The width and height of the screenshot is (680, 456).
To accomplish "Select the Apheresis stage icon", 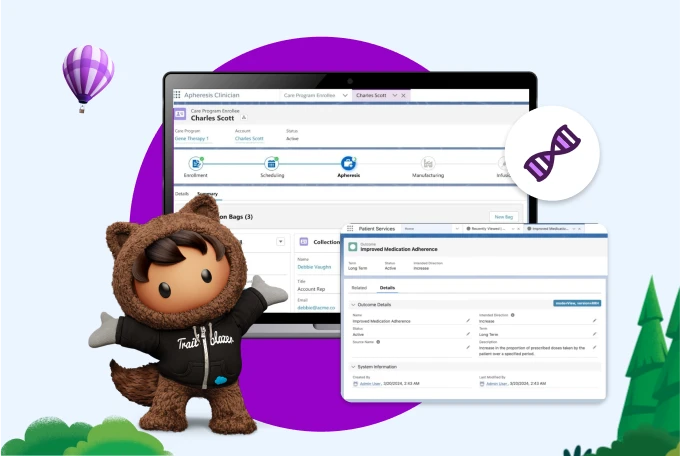I will [x=348, y=164].
